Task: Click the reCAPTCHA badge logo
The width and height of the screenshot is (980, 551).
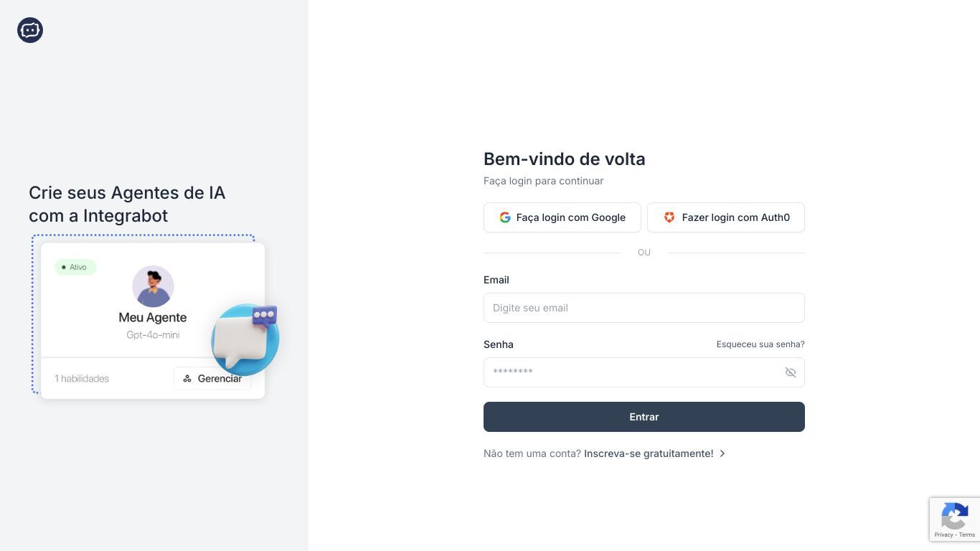Action: point(954,516)
